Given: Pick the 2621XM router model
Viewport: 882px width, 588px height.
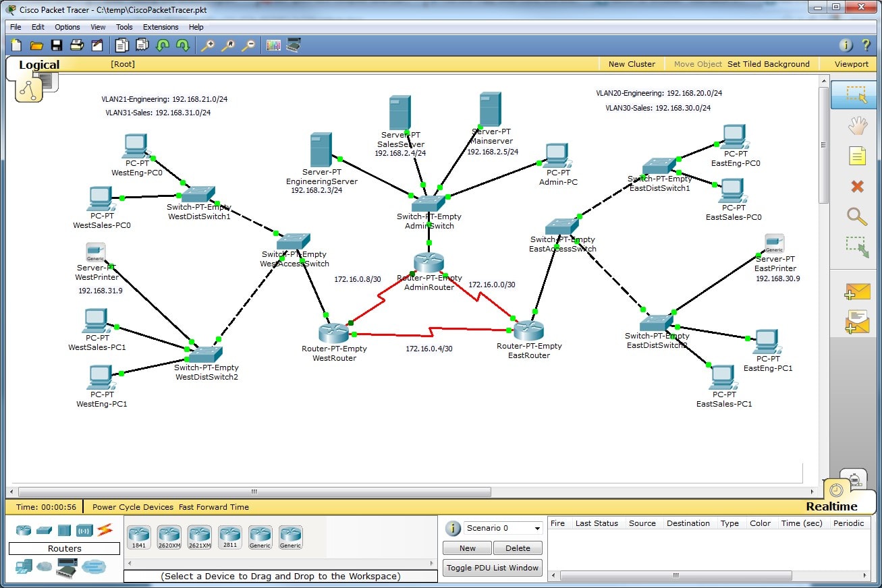Looking at the screenshot, I should point(200,537).
